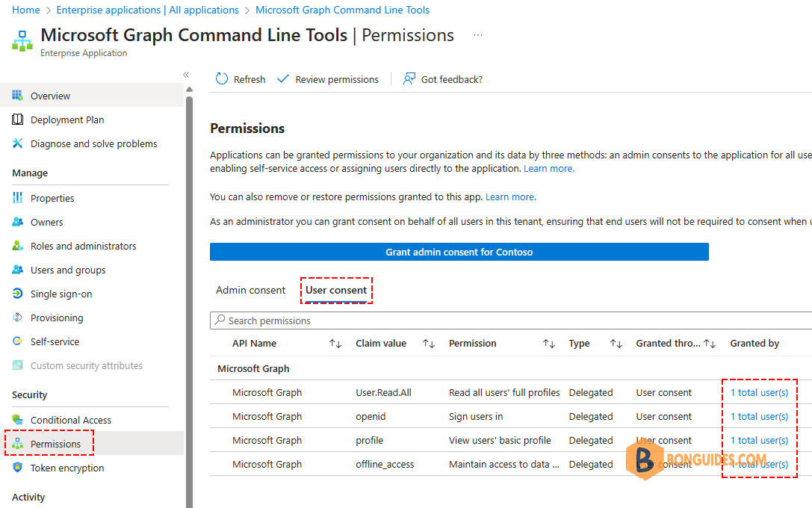Click the Permissions sidebar icon
Viewport: 812px width, 508px height.
click(17, 444)
